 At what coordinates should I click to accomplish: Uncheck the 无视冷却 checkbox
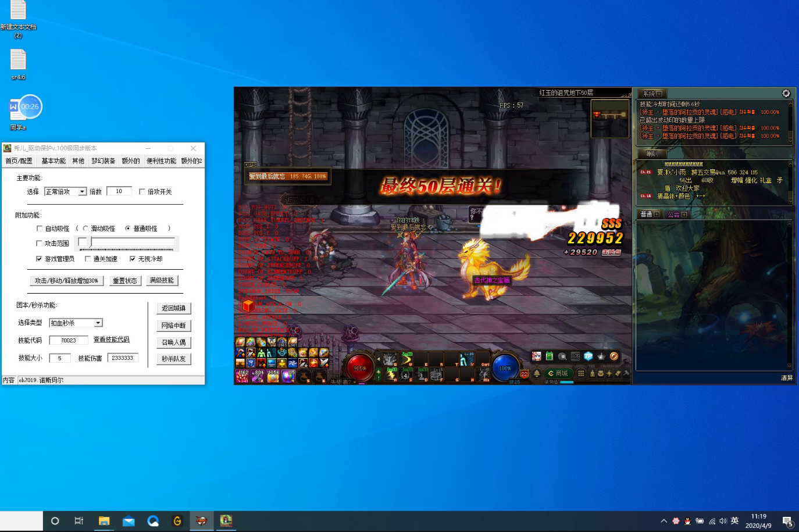pos(133,259)
